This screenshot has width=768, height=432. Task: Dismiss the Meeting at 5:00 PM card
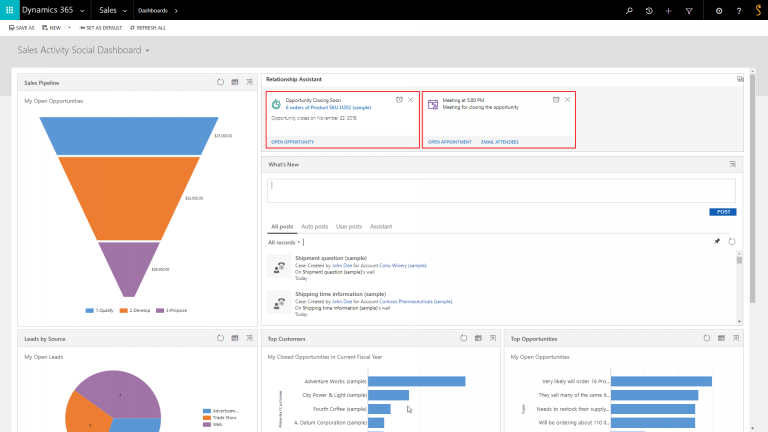click(567, 99)
